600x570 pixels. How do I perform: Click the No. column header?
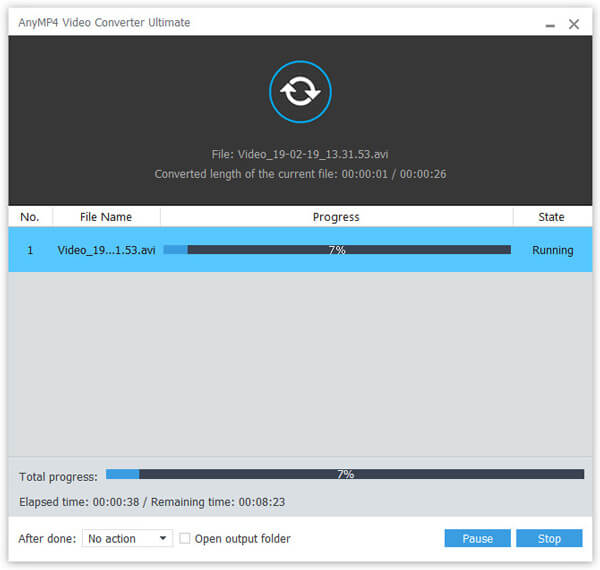[30, 217]
